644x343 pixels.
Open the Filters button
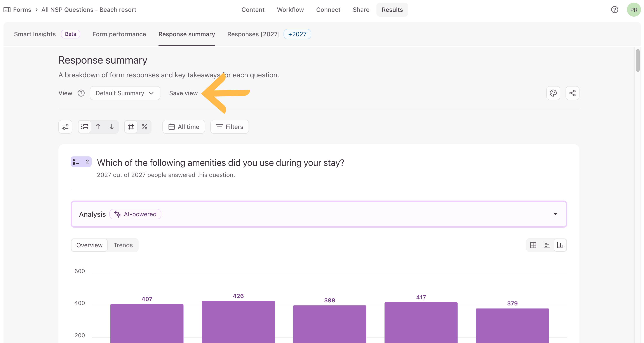230,127
